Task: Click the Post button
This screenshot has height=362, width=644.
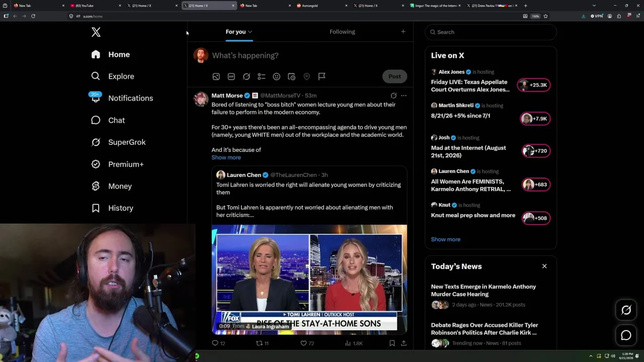Action: pos(394,76)
